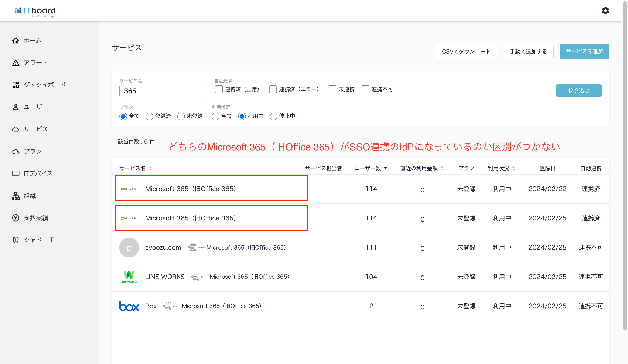Screen dimensions: 628x364
Task: Select the 停止中 usage radio button
Action: [x=273, y=116]
